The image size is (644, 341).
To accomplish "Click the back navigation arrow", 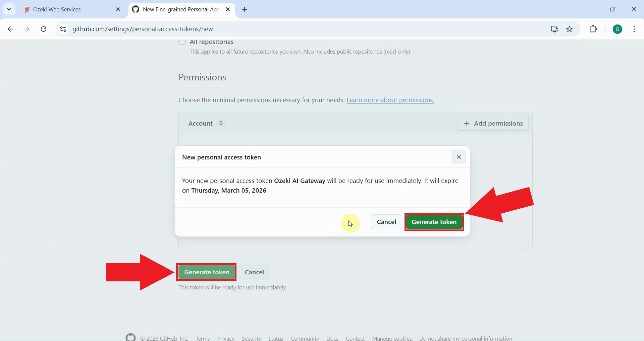I will (x=10, y=29).
